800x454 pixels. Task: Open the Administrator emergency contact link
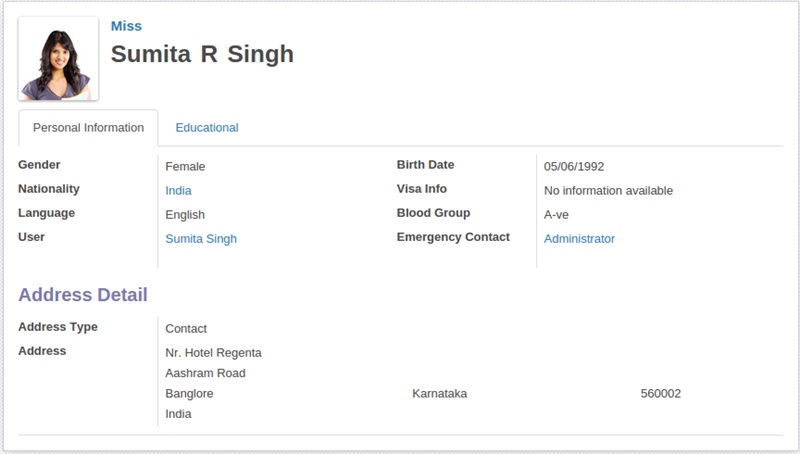pyautogui.click(x=579, y=239)
